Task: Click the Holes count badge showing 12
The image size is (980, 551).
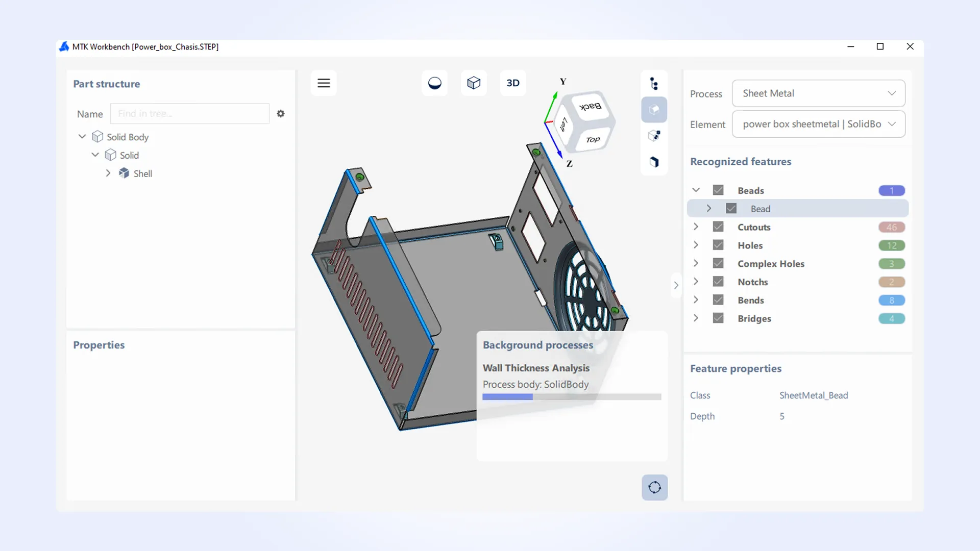Action: coord(892,245)
